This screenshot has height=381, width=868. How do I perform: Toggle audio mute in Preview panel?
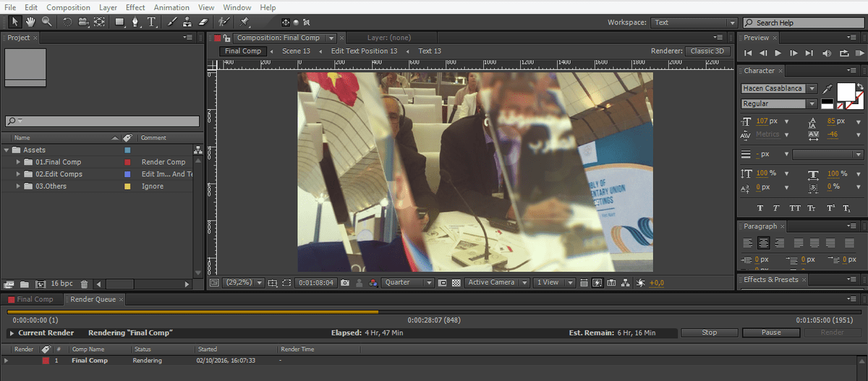(x=827, y=53)
